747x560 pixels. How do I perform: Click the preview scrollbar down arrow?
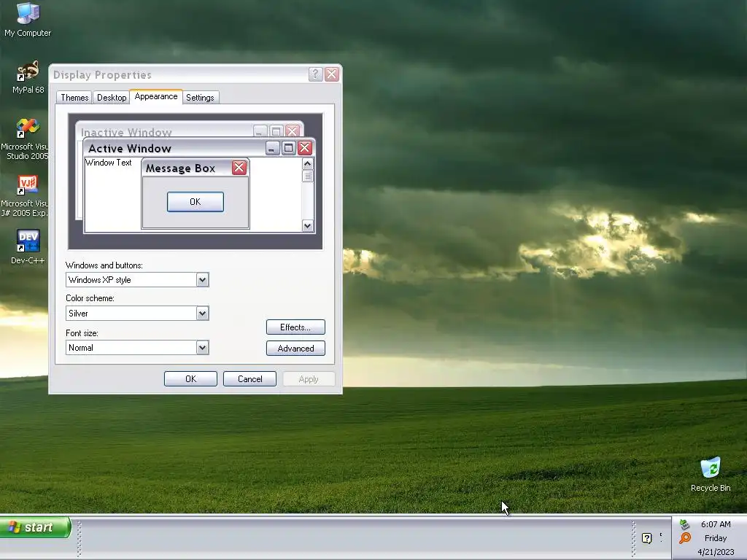pos(308,226)
